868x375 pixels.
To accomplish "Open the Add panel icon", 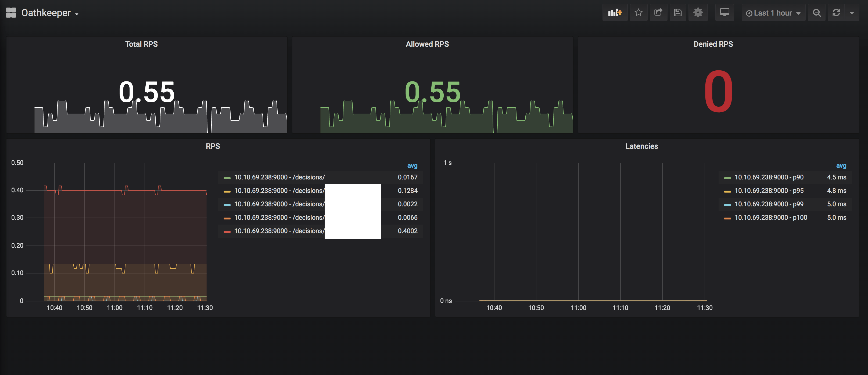I will pos(615,12).
